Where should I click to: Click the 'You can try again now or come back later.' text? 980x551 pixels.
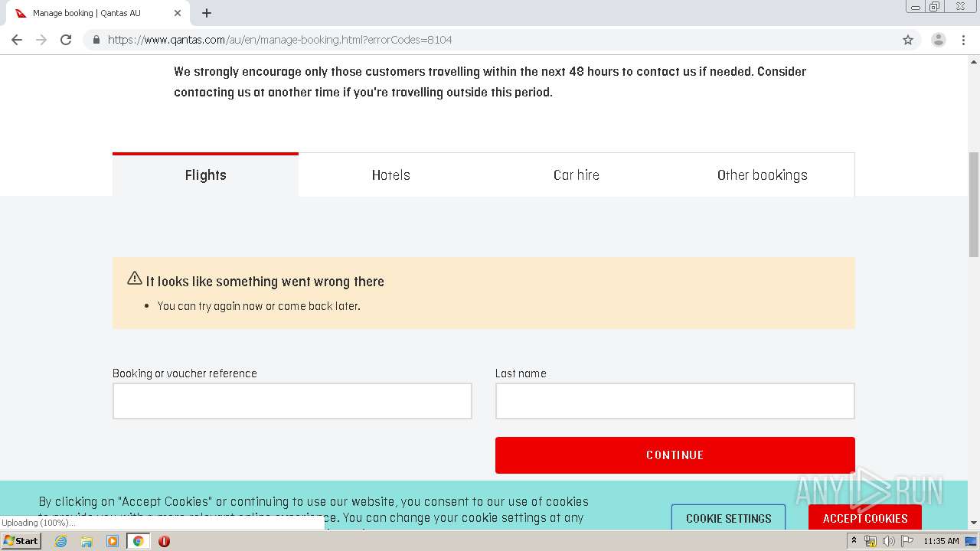(x=259, y=306)
